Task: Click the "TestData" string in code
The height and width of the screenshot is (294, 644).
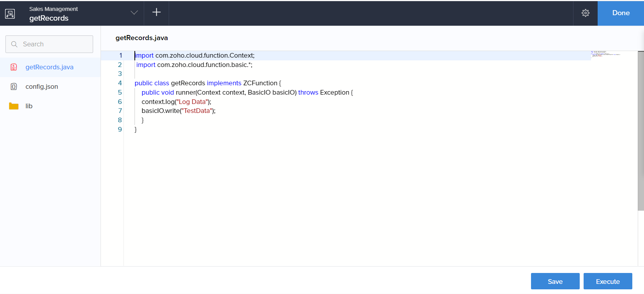Action: [x=197, y=111]
